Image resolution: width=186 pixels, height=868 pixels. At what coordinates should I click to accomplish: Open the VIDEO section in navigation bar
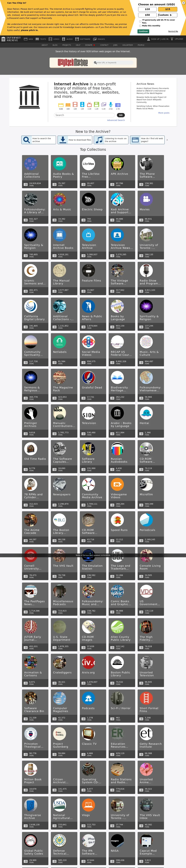coord(54,39)
